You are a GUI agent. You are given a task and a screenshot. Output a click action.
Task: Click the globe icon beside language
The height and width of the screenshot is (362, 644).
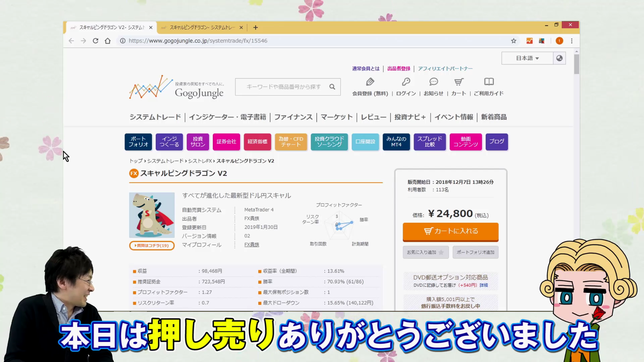559,58
